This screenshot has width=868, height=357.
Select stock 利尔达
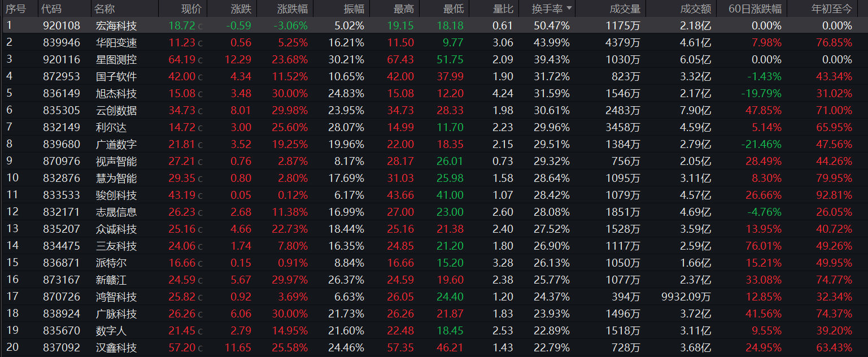[111, 127]
